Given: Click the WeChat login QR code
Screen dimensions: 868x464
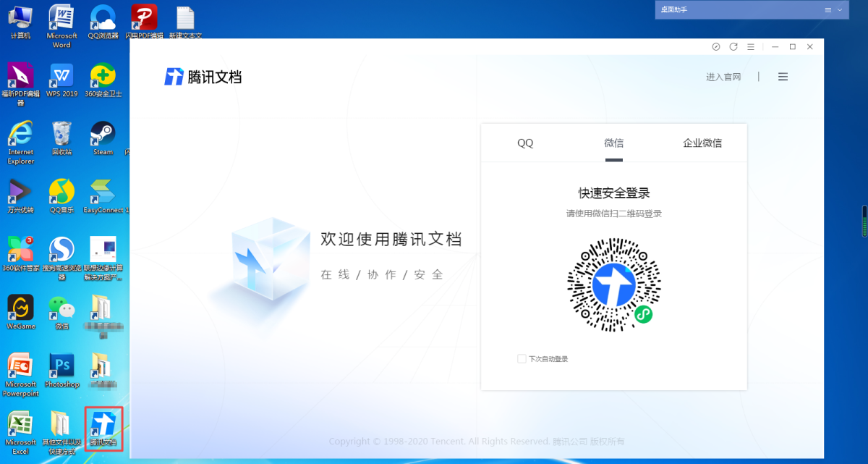Looking at the screenshot, I should 613,284.
